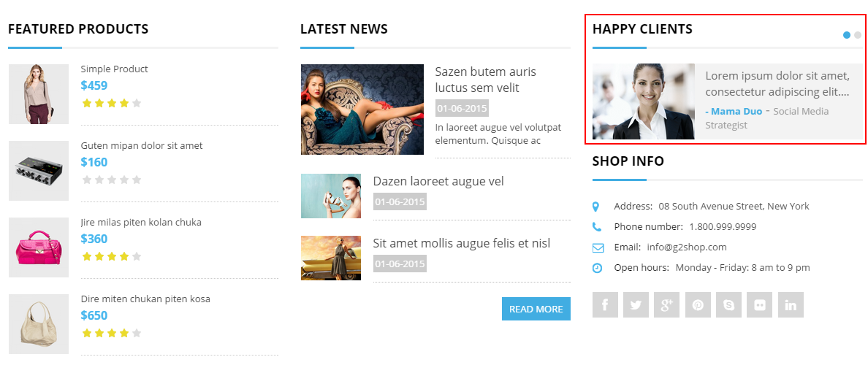Click the woman holding shoes news thumbnail
The width and height of the screenshot is (868, 365).
click(331, 196)
